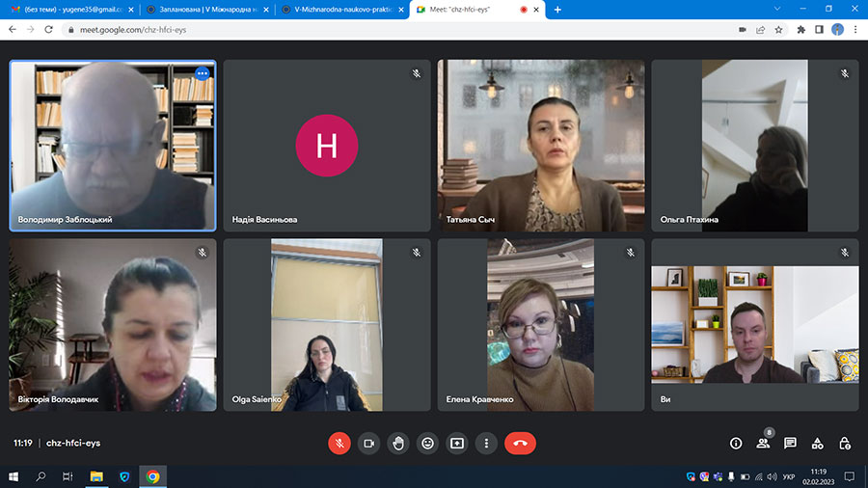Image resolution: width=868 pixels, height=488 pixels.
Task: Raise hand using the hand icon
Action: click(x=398, y=444)
